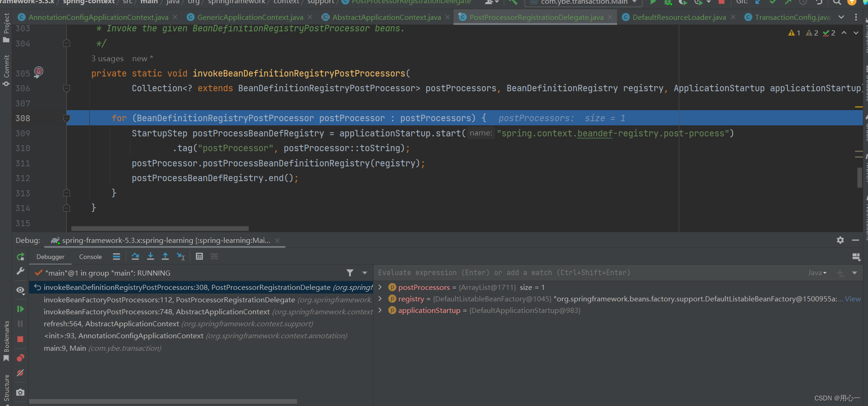Click Show Execution Point icon
This screenshot has height=406, width=868.
[x=117, y=256]
